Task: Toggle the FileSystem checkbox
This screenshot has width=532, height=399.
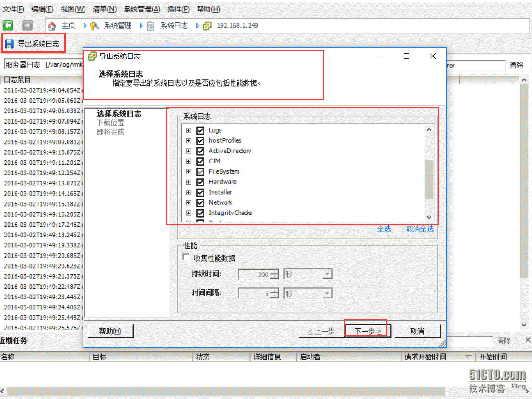Action: click(200, 172)
